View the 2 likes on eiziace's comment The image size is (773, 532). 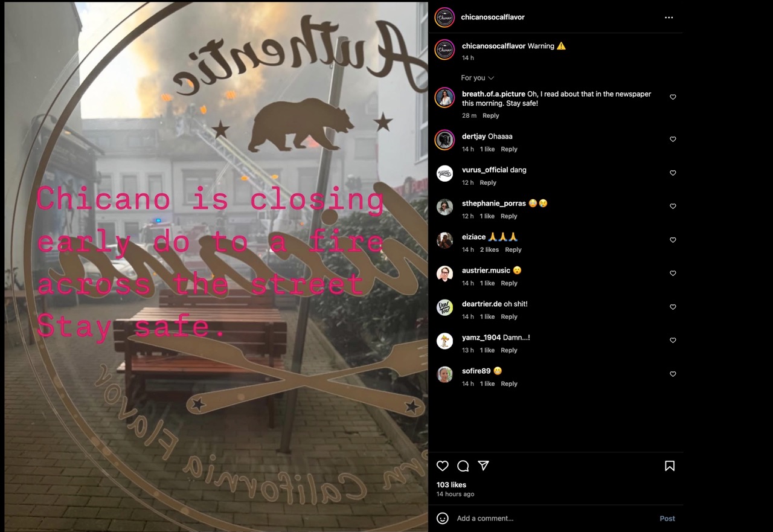click(489, 250)
